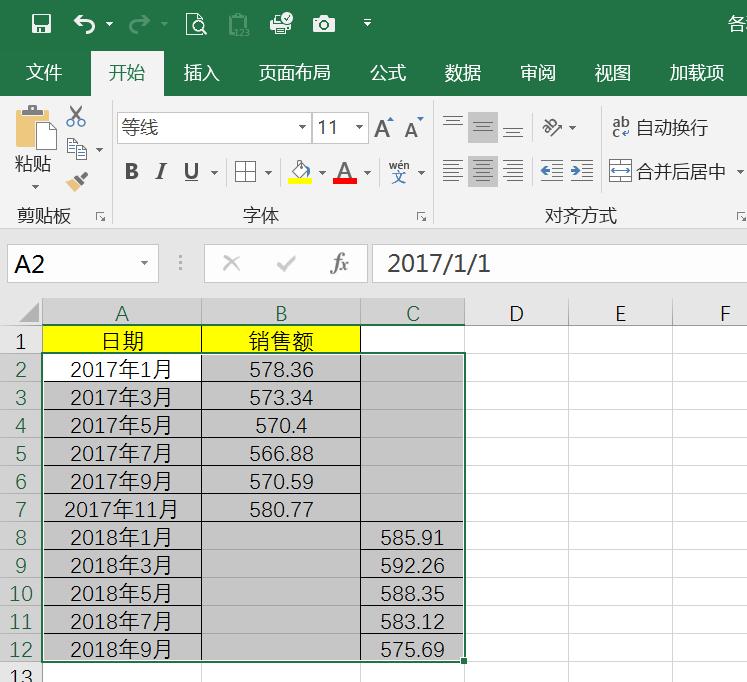The width and height of the screenshot is (747, 682).
Task: Open the 公式 tab
Action: pos(388,73)
